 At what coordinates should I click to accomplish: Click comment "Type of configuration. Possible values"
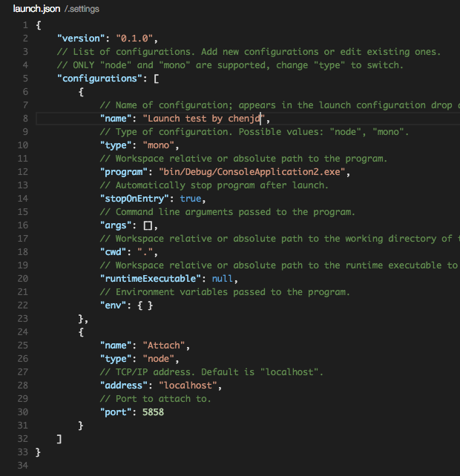pyautogui.click(x=254, y=132)
